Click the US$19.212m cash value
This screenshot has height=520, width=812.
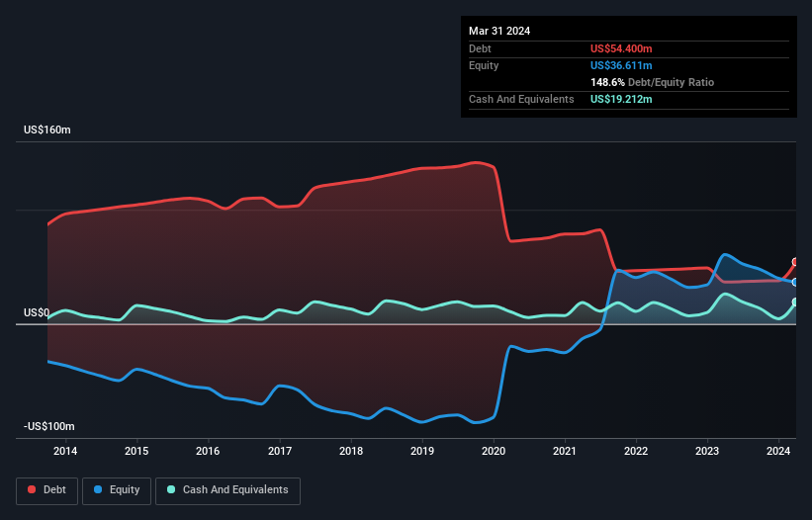pos(621,99)
